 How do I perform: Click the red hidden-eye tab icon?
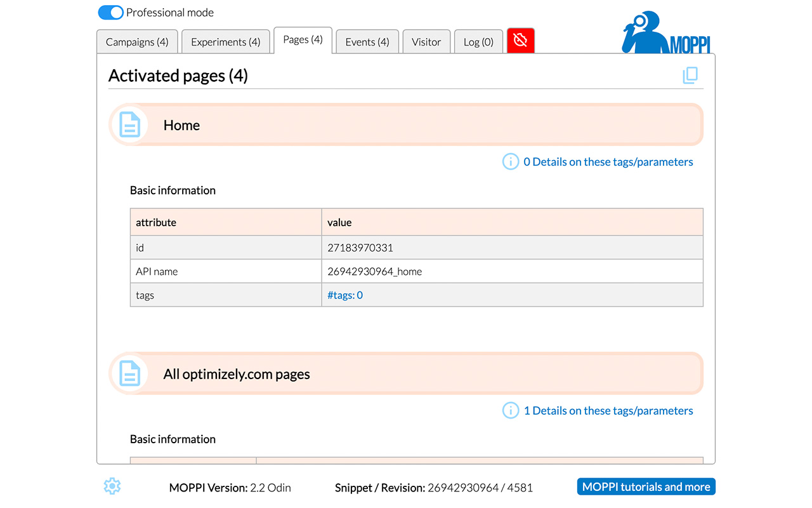[x=520, y=39]
